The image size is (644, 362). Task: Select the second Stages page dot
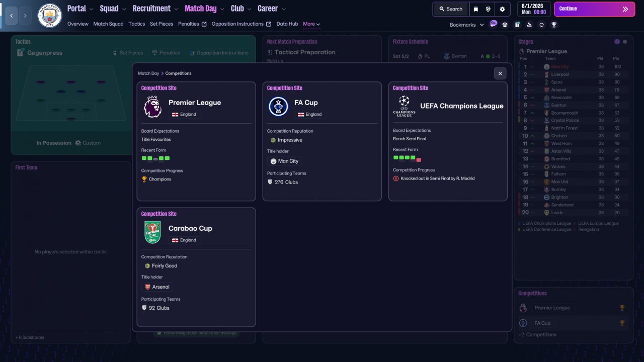point(625,42)
